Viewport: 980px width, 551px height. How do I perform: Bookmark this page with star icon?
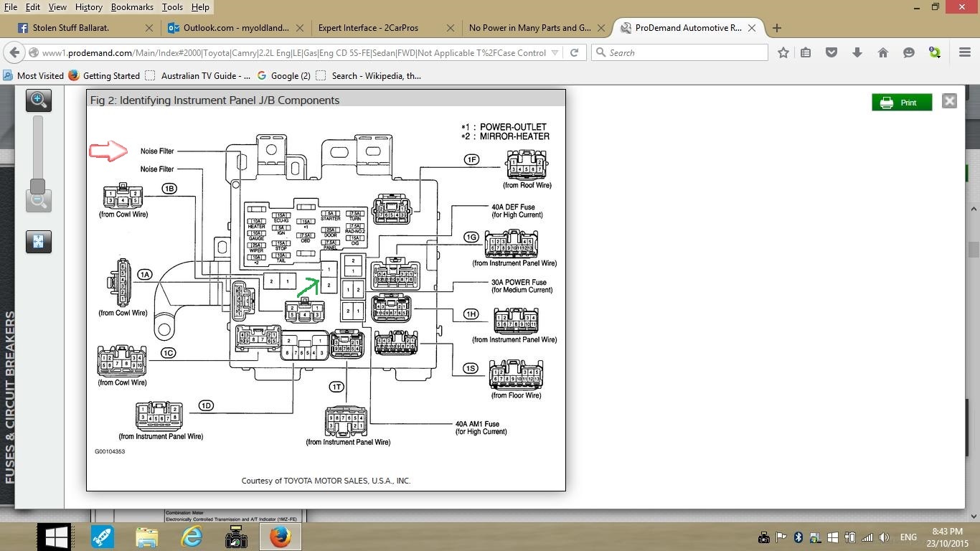(x=783, y=52)
